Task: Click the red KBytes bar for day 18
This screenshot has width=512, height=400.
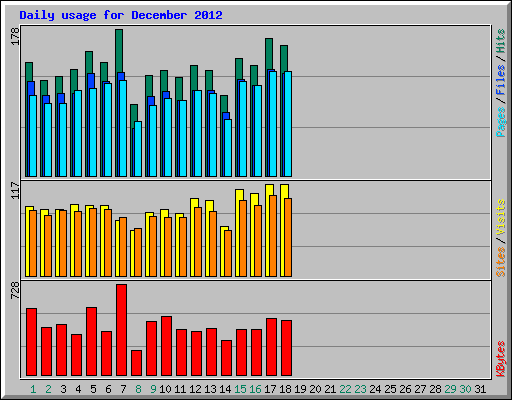Action: point(286,348)
